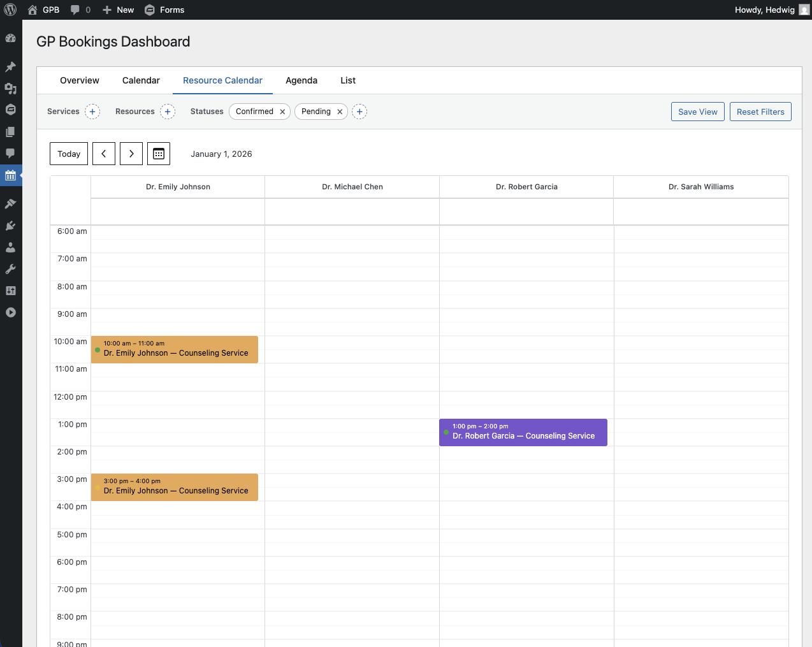The height and width of the screenshot is (647, 812).
Task: Add a Resources filter with plus button
Action: [168, 112]
